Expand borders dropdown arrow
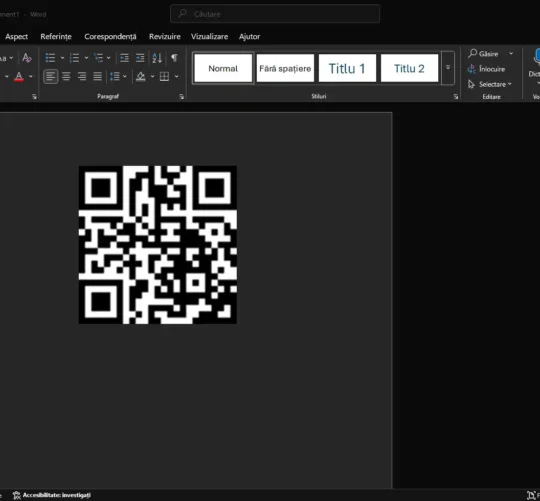 (x=176, y=76)
